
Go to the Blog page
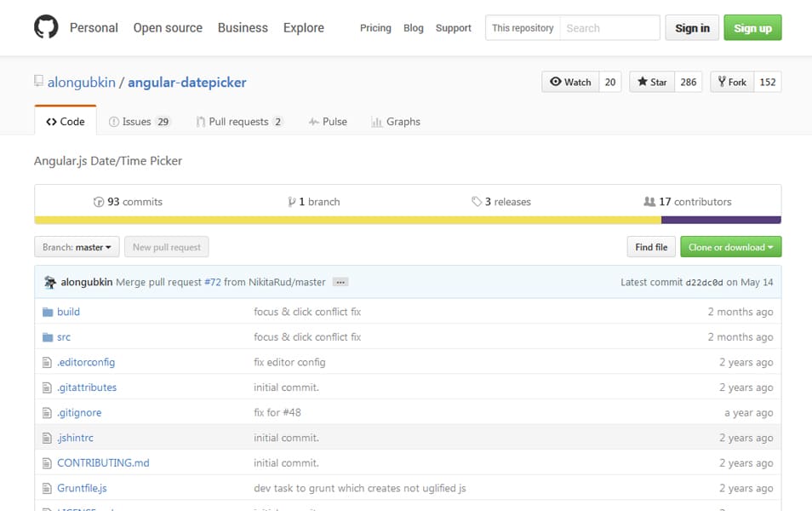pos(414,28)
